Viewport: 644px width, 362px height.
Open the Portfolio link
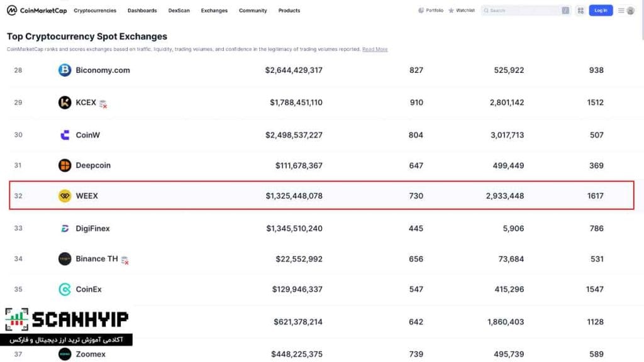pos(435,10)
